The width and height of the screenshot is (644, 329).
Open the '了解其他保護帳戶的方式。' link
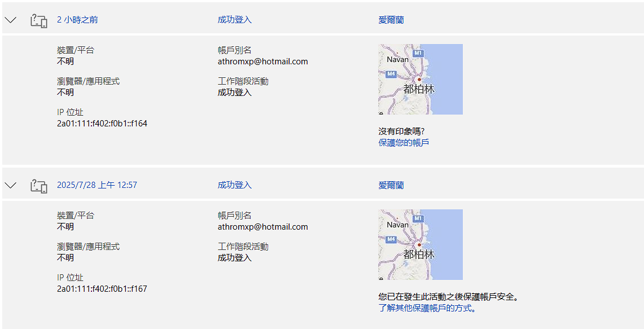tap(428, 308)
